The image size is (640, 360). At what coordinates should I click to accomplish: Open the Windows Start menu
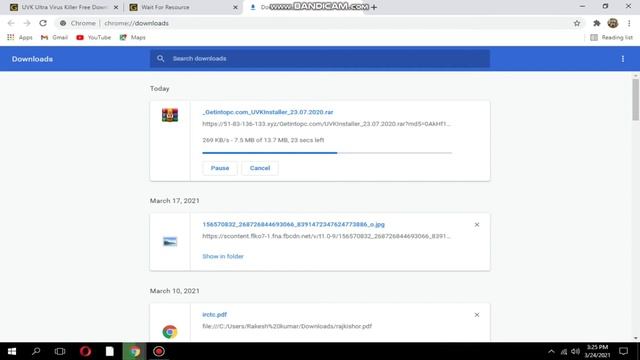(12, 351)
